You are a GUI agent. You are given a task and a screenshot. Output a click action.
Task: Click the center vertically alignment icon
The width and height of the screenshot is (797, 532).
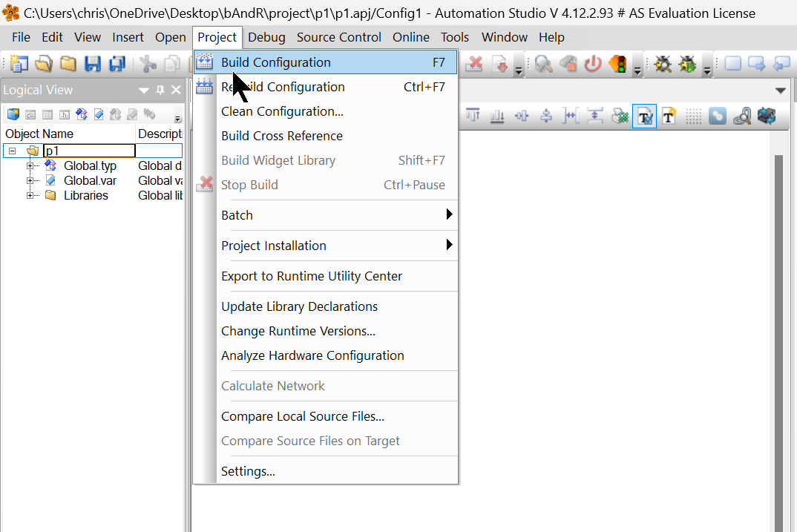(x=546, y=116)
